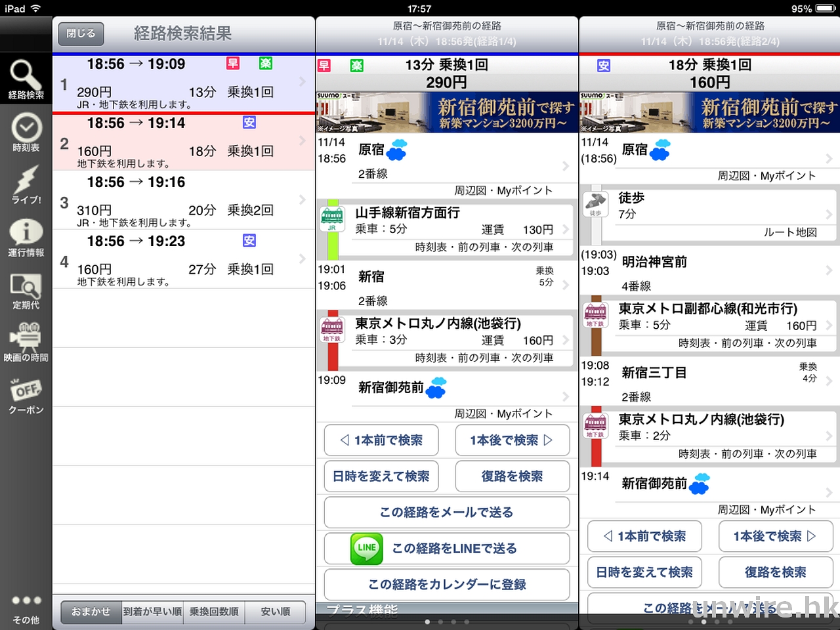Open その他 more options in sidebar

(x=26, y=608)
